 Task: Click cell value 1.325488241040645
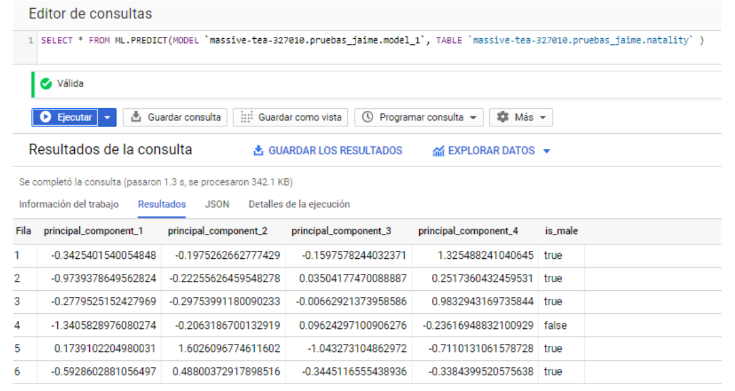click(x=485, y=256)
